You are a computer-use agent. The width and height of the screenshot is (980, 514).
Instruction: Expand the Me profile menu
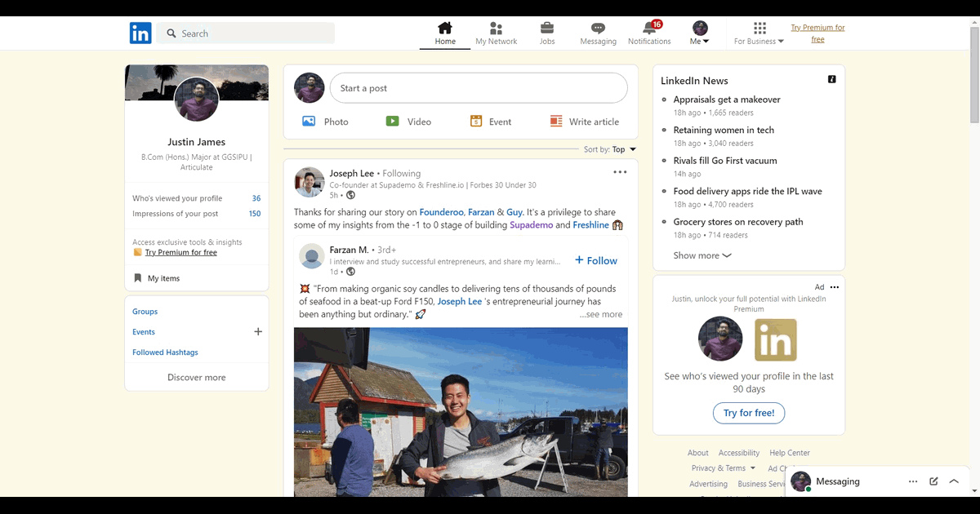[x=700, y=33]
